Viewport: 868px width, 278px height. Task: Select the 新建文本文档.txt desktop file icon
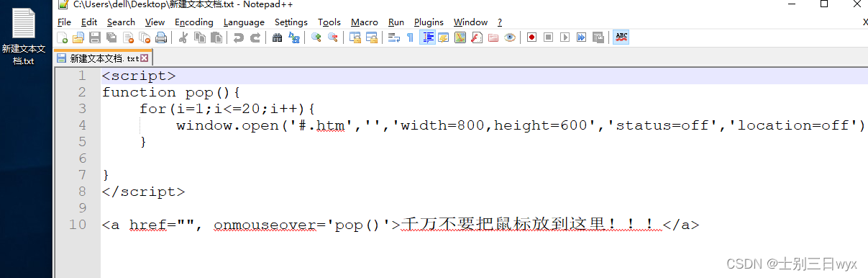click(x=24, y=36)
